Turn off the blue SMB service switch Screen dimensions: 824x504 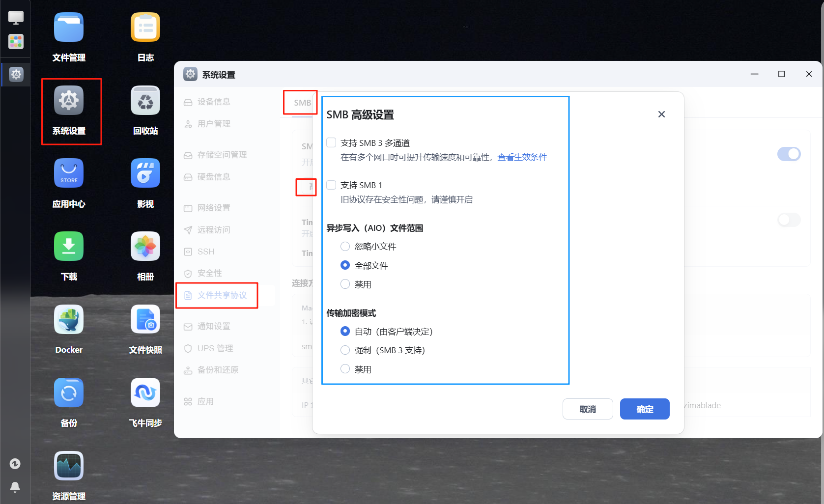pyautogui.click(x=789, y=154)
